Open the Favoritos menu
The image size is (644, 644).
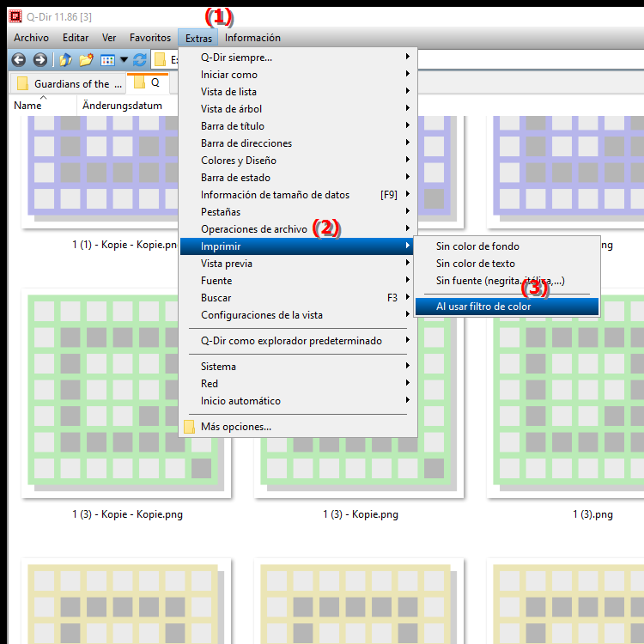coord(150,38)
